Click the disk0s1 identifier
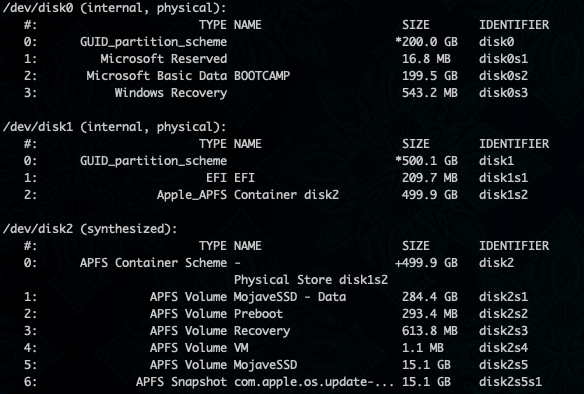 coord(503,58)
